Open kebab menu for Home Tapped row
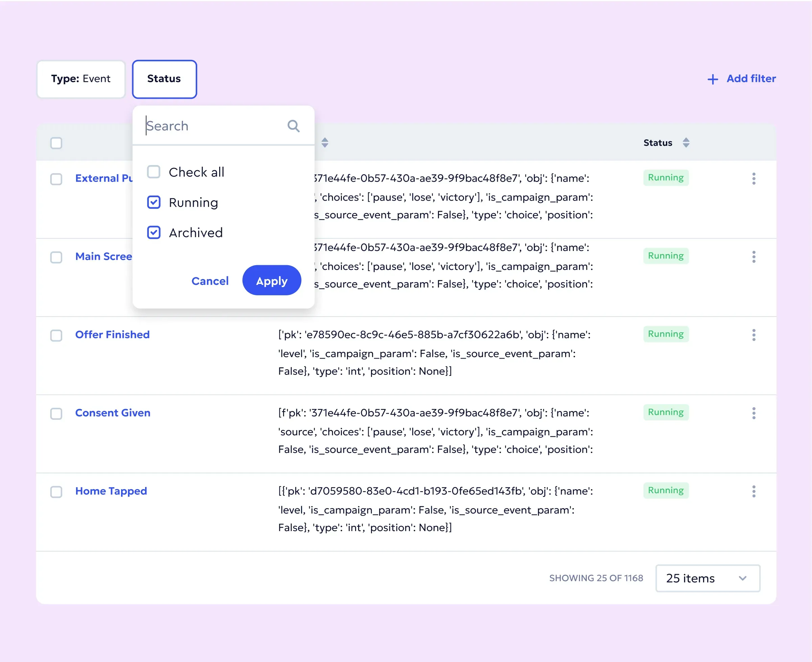 [753, 491]
